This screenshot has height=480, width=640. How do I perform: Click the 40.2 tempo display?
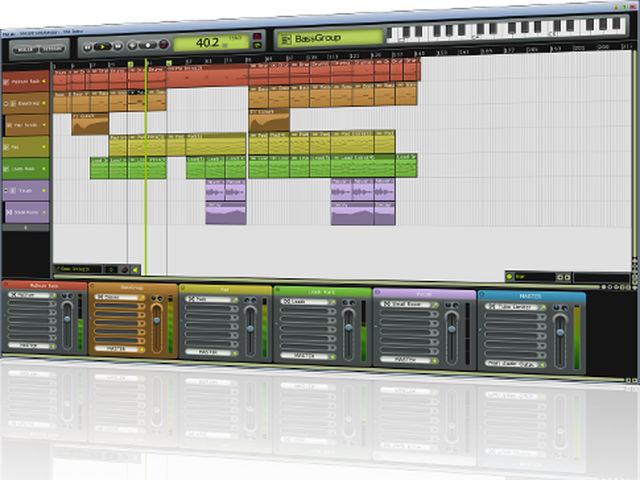211,42
